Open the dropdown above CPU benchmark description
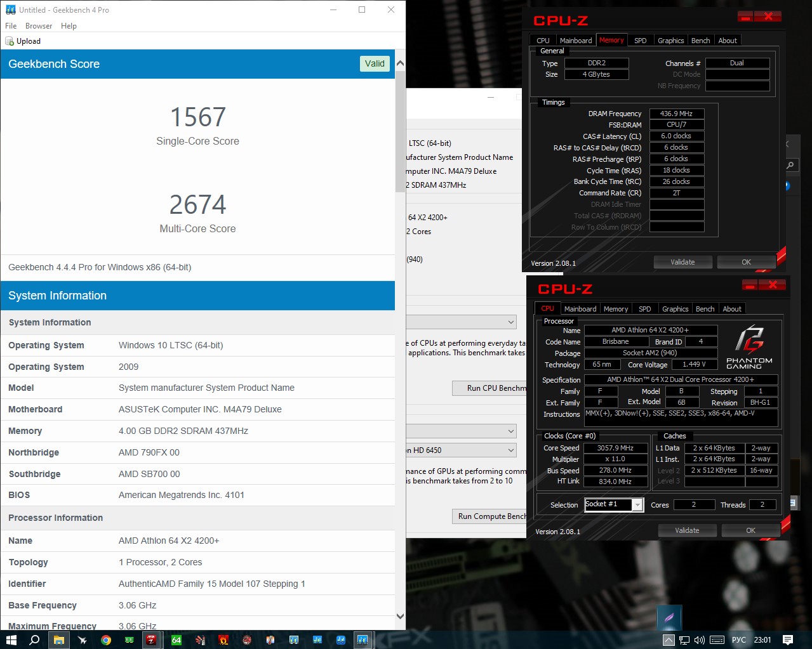Image resolution: width=812 pixels, height=649 pixels. coord(462,322)
